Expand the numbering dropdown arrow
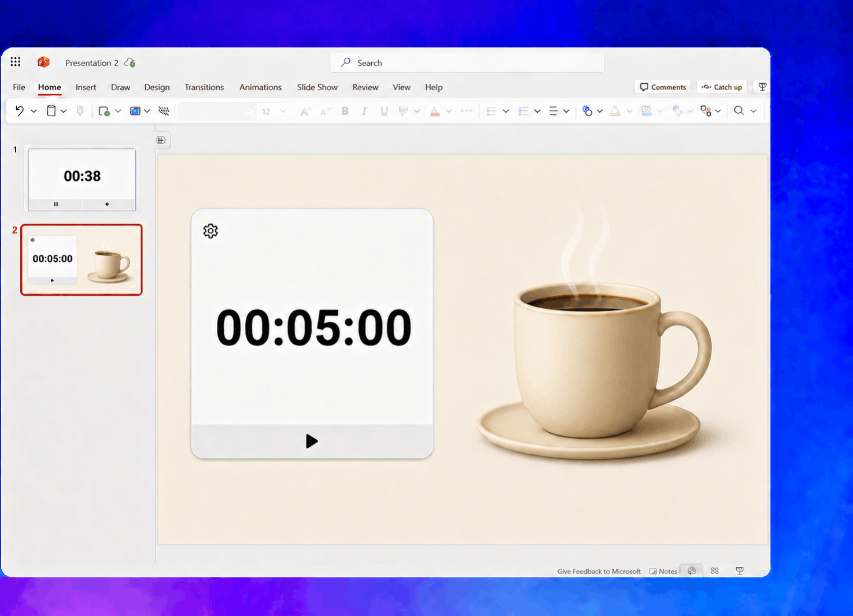853x616 pixels. point(537,111)
